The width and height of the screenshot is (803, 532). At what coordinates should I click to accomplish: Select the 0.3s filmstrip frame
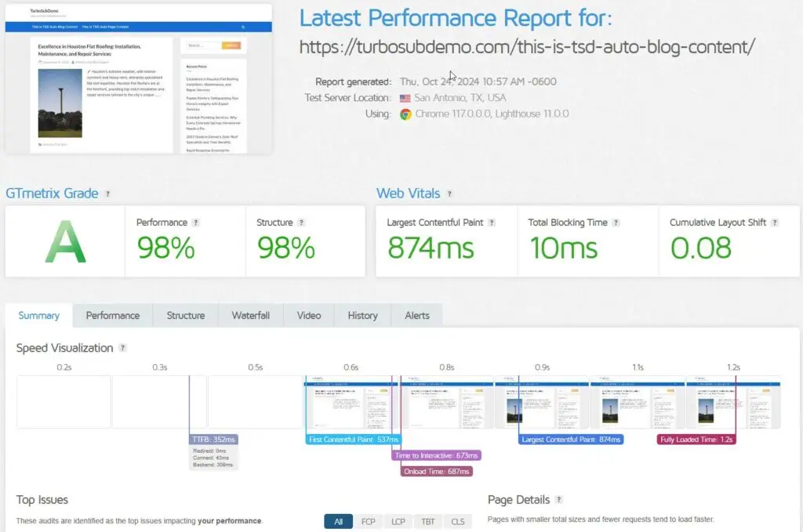point(159,402)
